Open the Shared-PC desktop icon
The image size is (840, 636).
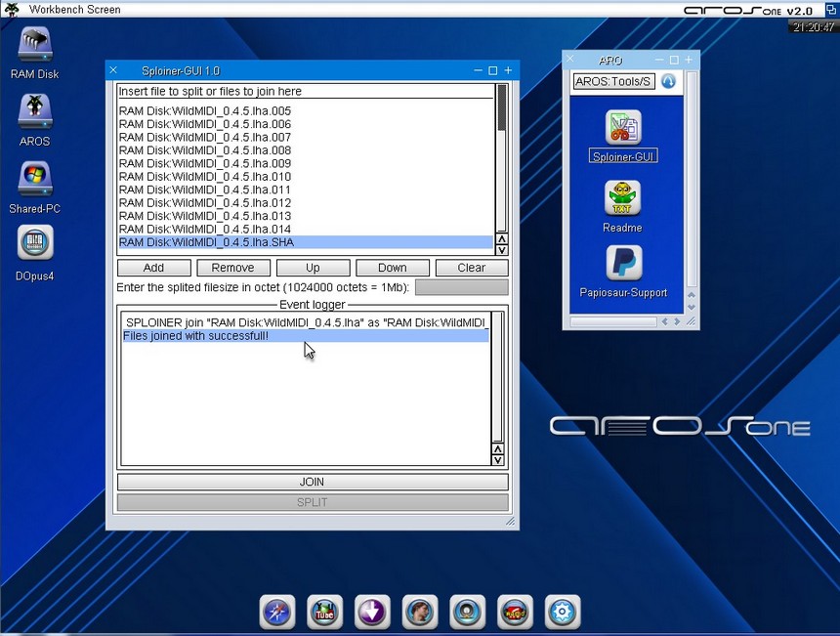(x=35, y=180)
